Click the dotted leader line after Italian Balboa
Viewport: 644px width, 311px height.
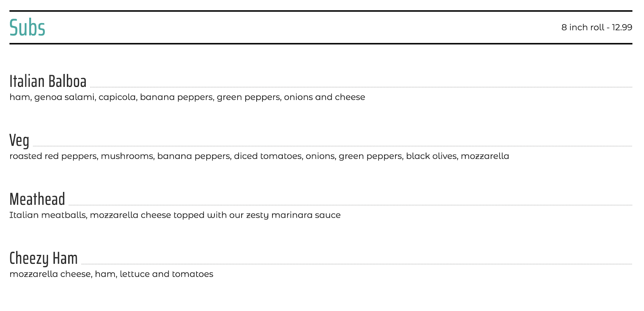click(x=361, y=87)
